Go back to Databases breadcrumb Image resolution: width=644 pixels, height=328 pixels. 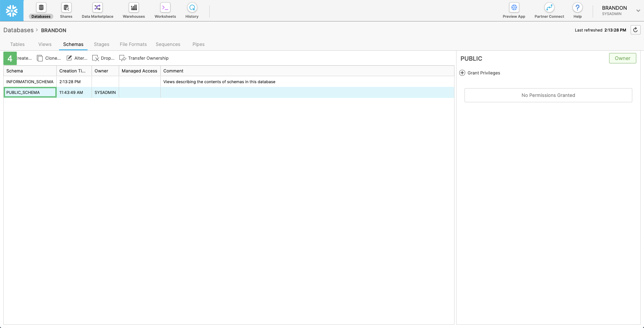point(18,30)
